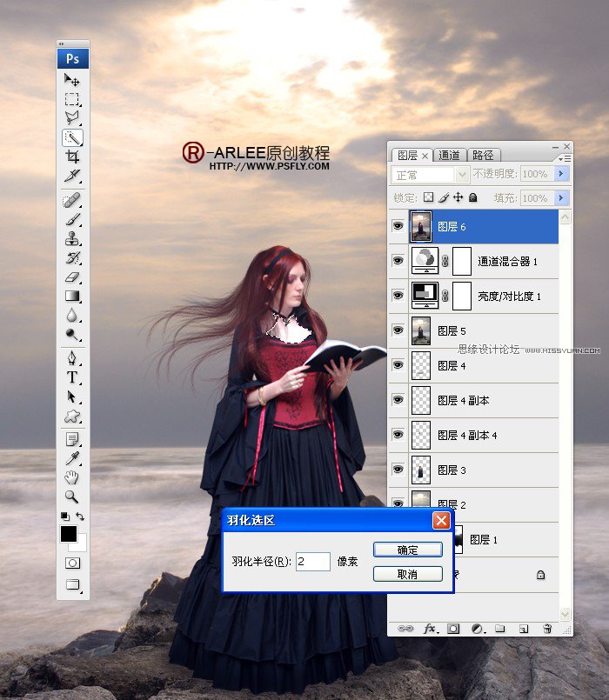Select the Custom Shape tool
Screen dimensions: 609x700
coord(72,416)
